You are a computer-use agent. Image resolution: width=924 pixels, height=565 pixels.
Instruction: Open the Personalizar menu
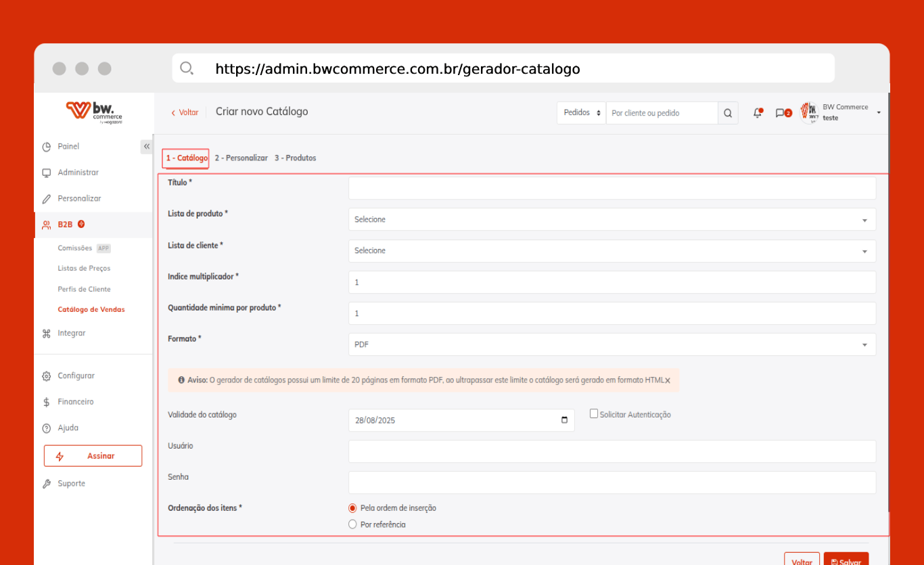tap(79, 198)
